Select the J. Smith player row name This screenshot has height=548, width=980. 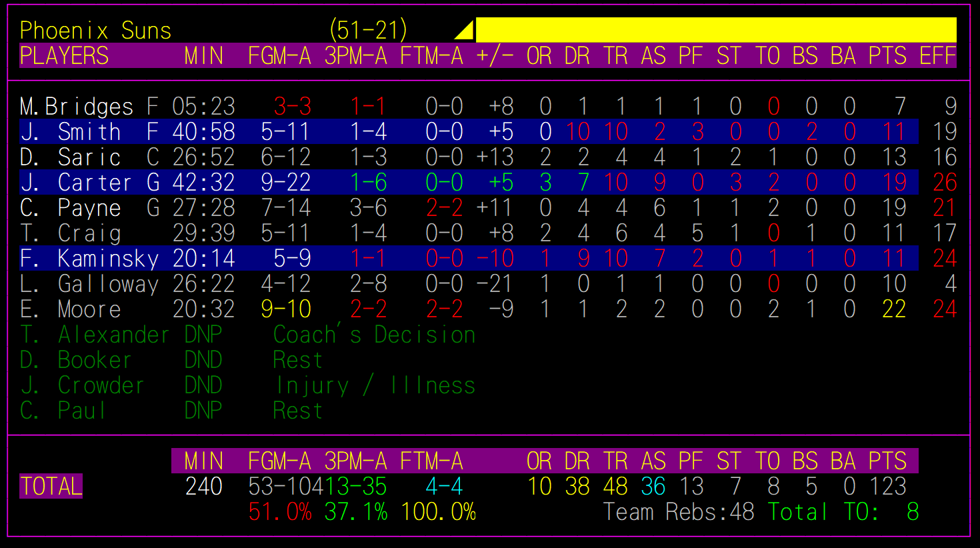[71, 132]
